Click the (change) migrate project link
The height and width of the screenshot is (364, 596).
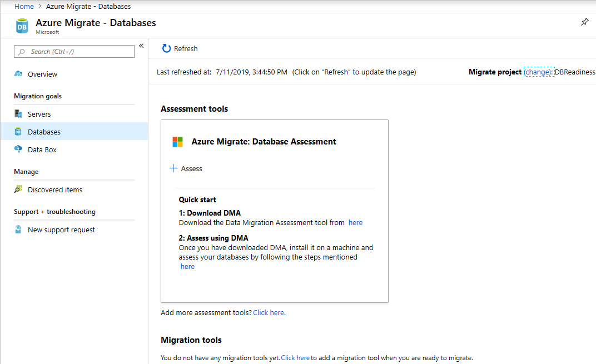click(x=539, y=72)
